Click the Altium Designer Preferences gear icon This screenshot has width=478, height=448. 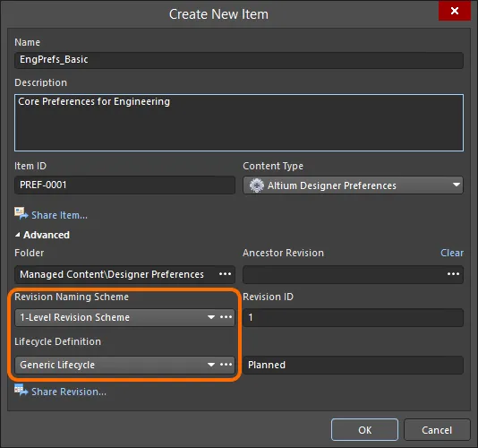pos(257,185)
